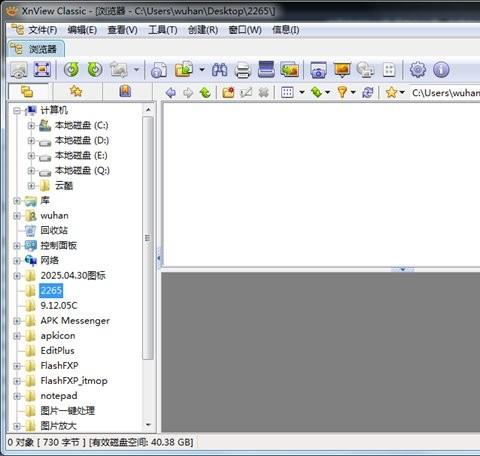Click the folder tree vertical scrollbar
Screen dimensions: 480x456
(x=148, y=238)
